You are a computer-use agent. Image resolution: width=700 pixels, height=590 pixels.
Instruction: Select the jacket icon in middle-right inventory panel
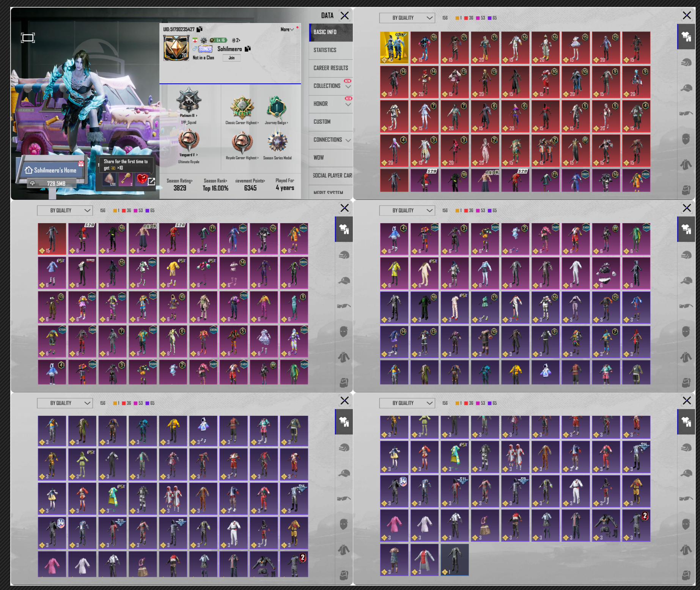pos(686,357)
